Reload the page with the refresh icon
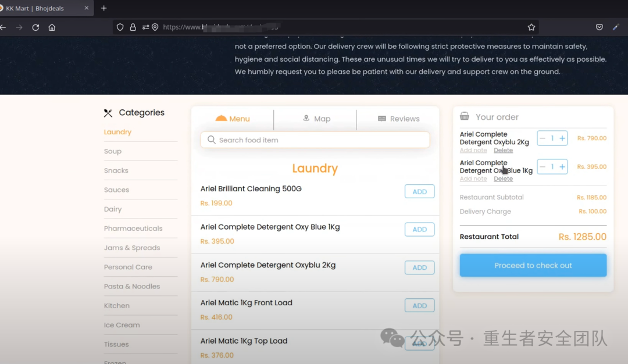The width and height of the screenshot is (628, 364). [35, 27]
